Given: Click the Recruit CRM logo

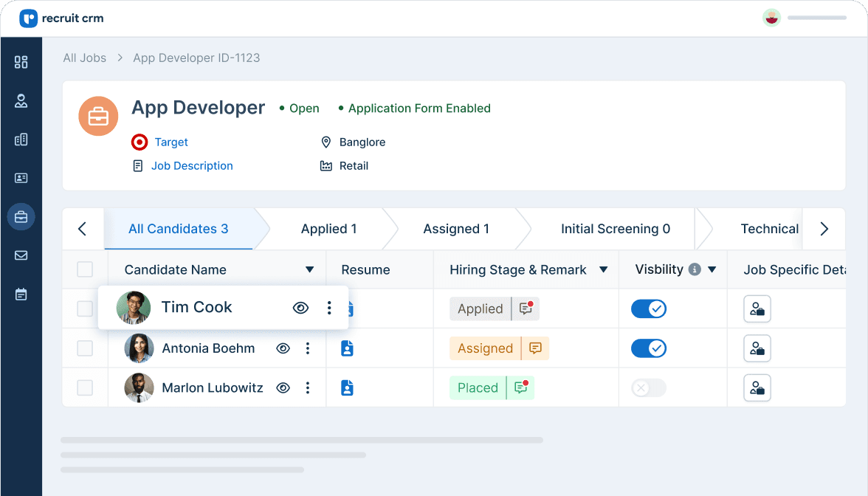Looking at the screenshot, I should click(x=61, y=18).
